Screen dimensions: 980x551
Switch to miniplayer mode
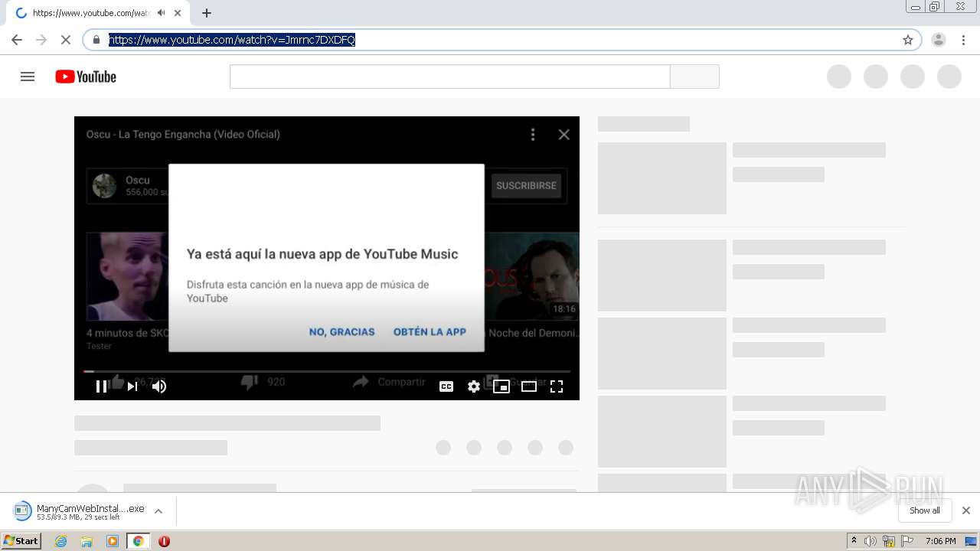coord(501,386)
